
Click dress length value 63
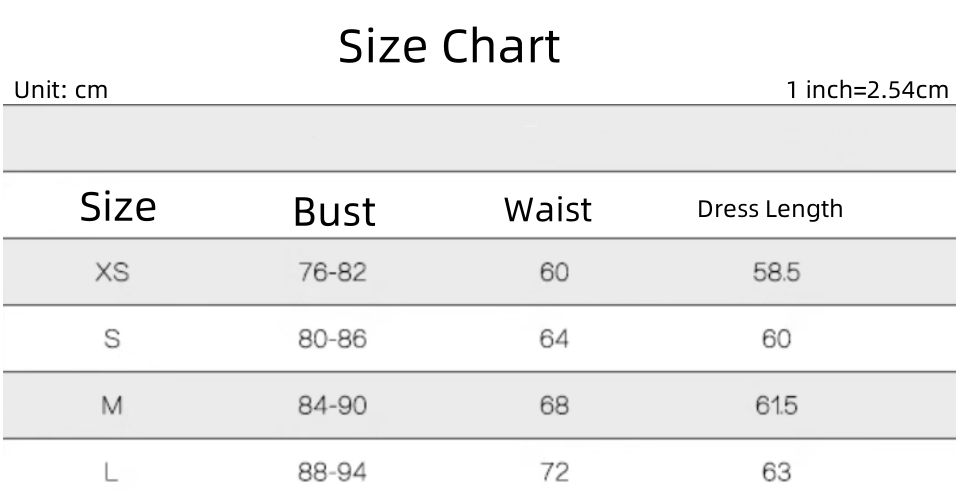click(776, 472)
